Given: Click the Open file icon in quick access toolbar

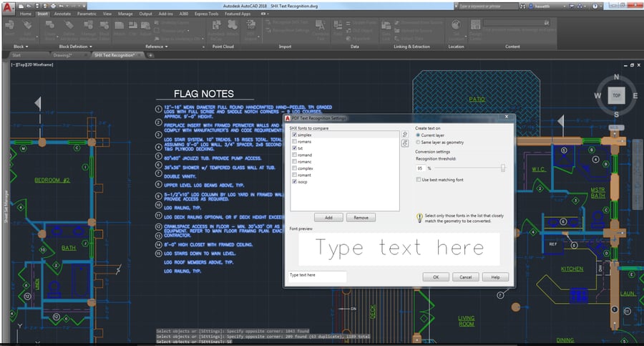Looking at the screenshot, I should point(29,6).
